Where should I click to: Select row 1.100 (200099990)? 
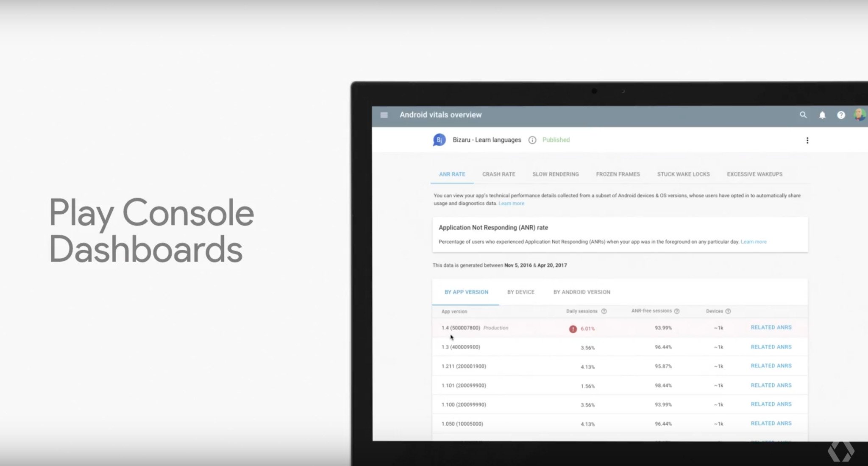coord(620,405)
